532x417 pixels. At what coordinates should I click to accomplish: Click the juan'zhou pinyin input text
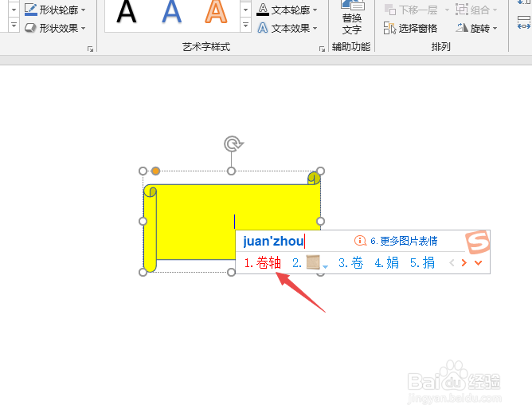click(x=273, y=241)
